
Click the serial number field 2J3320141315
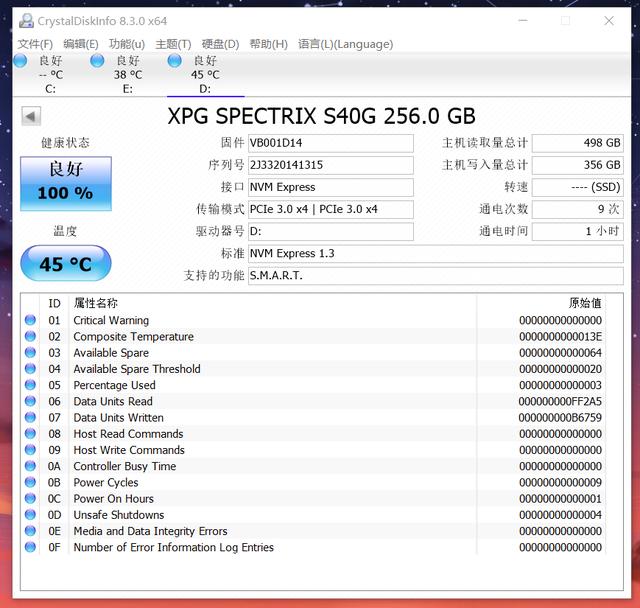tap(331, 165)
